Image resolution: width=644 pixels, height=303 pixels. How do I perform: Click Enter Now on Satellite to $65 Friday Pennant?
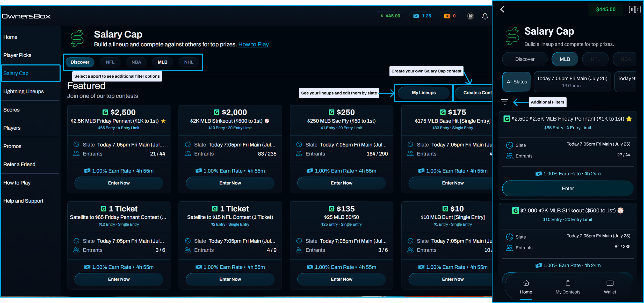[x=119, y=279]
